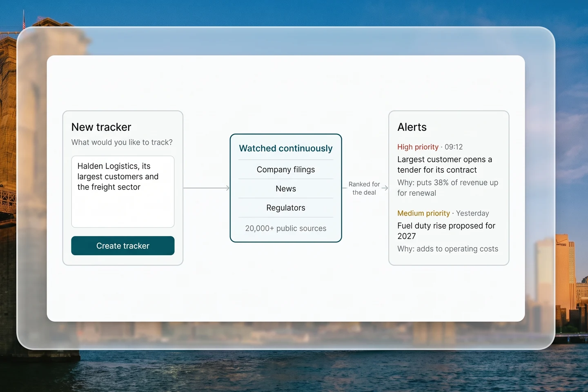Click the Create tracker button
588x392 pixels.
(122, 246)
